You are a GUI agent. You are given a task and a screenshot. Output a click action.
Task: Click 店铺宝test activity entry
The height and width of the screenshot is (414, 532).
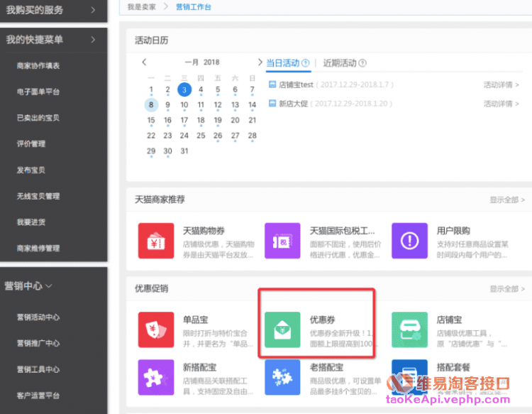pos(296,85)
